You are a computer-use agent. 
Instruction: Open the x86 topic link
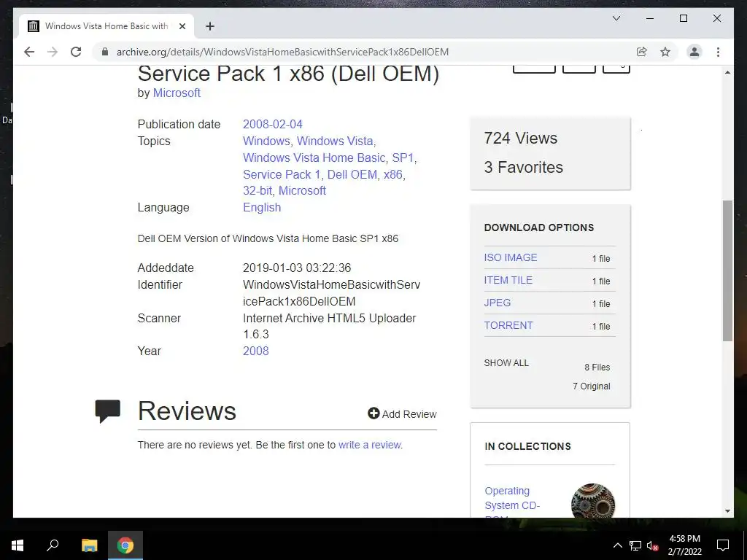click(x=393, y=174)
